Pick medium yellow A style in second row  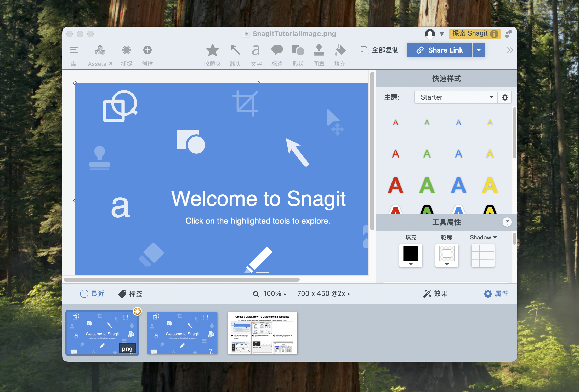[490, 154]
